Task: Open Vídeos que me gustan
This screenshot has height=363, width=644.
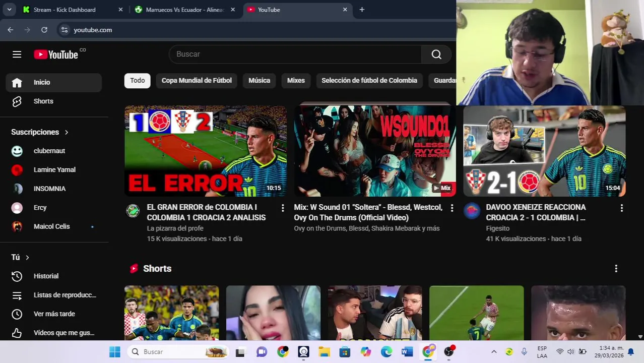Action: tap(54, 333)
